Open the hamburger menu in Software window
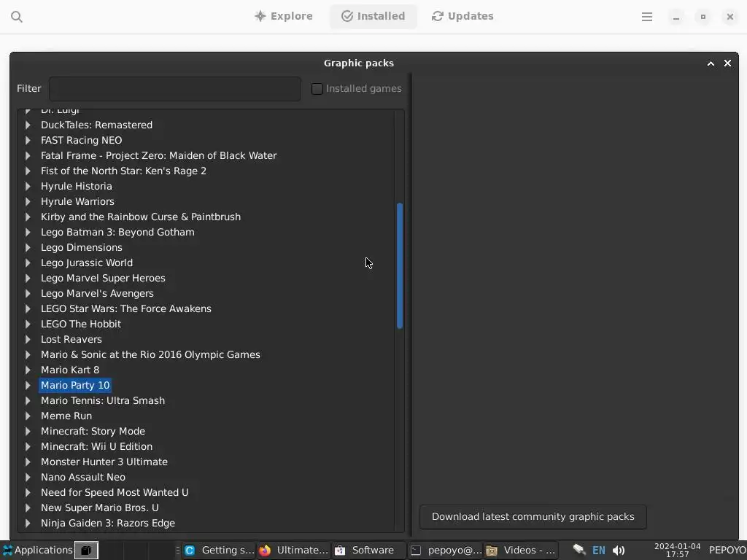 pyautogui.click(x=646, y=17)
